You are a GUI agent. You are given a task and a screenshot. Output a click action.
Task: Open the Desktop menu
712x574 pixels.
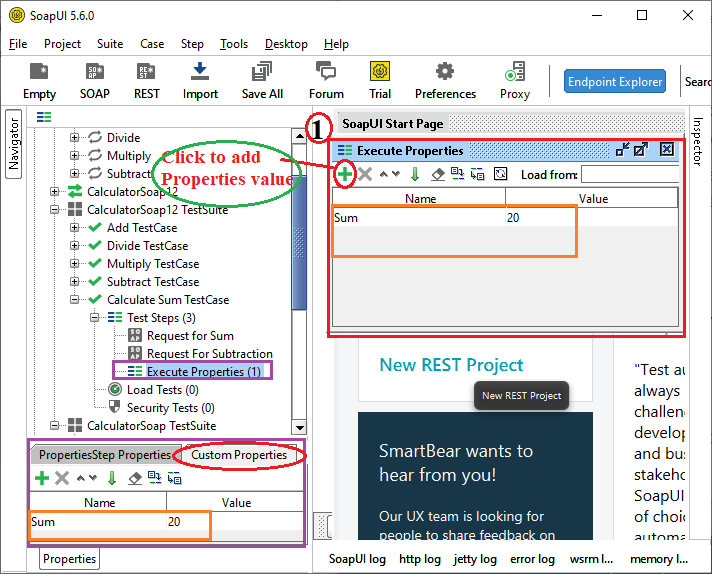(x=286, y=44)
